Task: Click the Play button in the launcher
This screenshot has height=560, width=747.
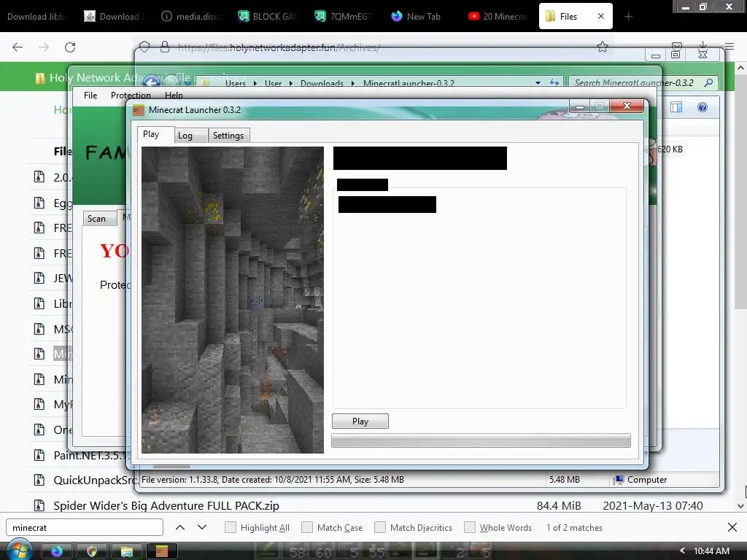Action: (x=360, y=421)
